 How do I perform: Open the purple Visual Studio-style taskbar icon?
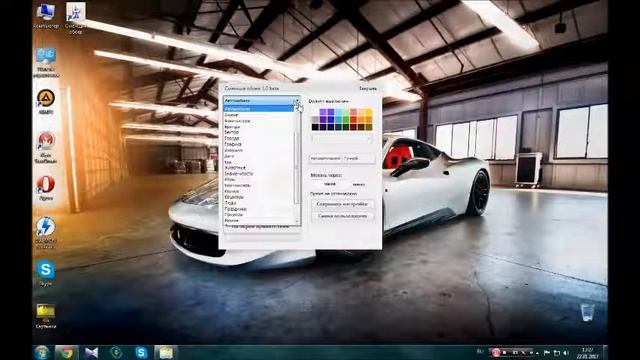(91, 353)
